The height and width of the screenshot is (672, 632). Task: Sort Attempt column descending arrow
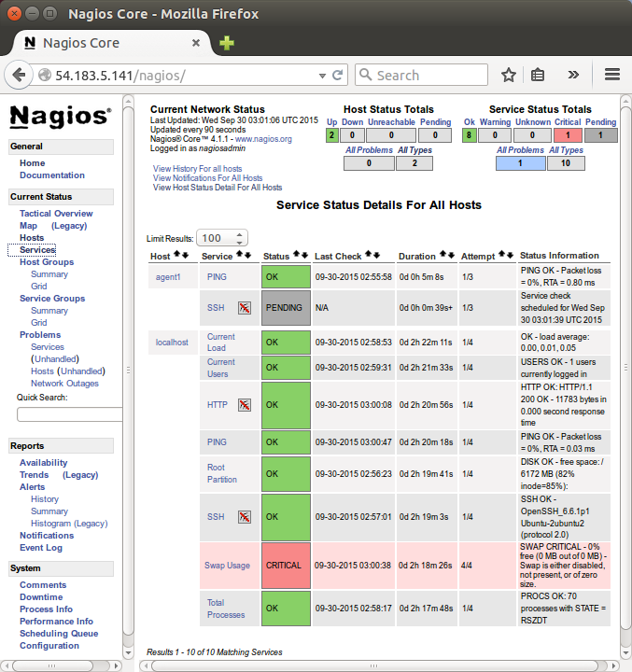tap(510, 256)
